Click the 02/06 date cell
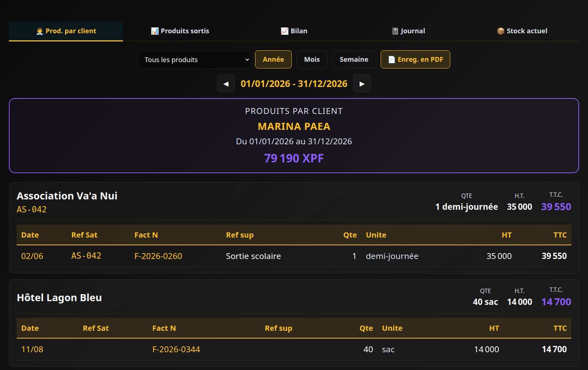This screenshot has height=370, width=588. 32,256
